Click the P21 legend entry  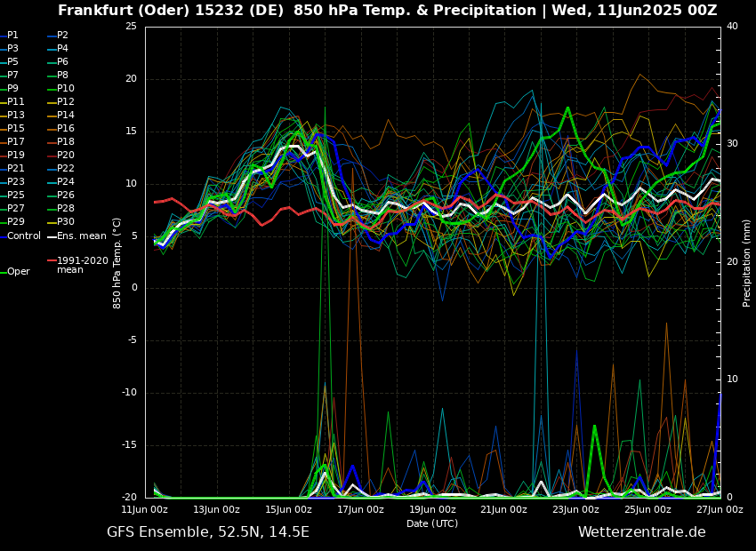[12, 169]
